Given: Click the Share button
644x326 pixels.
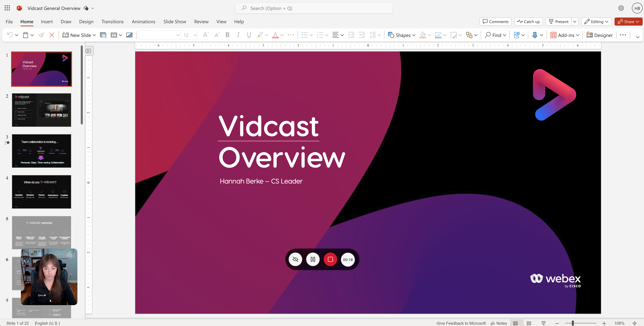Looking at the screenshot, I should pyautogui.click(x=628, y=22).
